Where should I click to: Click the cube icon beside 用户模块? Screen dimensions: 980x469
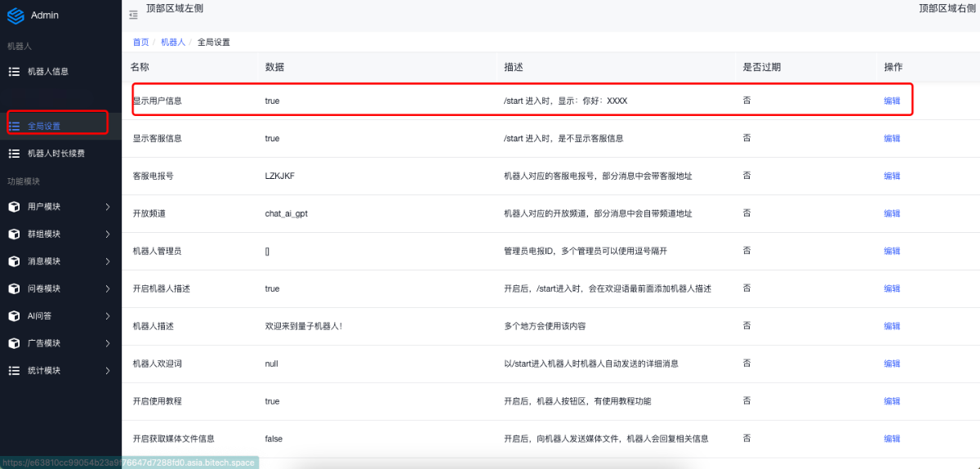(x=14, y=207)
